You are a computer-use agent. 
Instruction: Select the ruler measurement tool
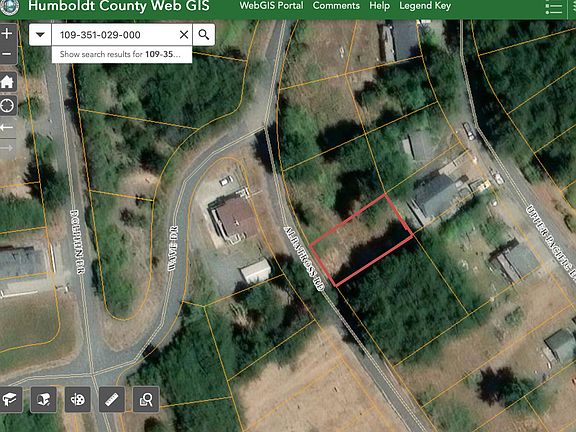112,399
